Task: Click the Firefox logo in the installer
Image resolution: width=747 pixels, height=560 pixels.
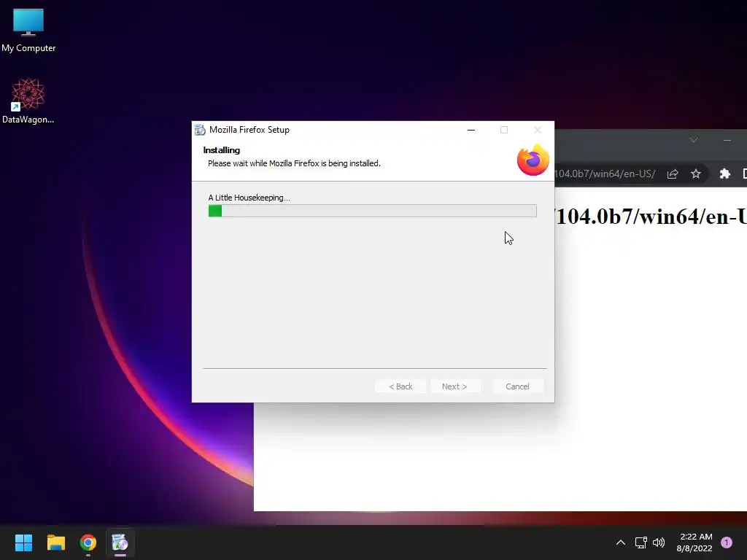Action: click(533, 160)
